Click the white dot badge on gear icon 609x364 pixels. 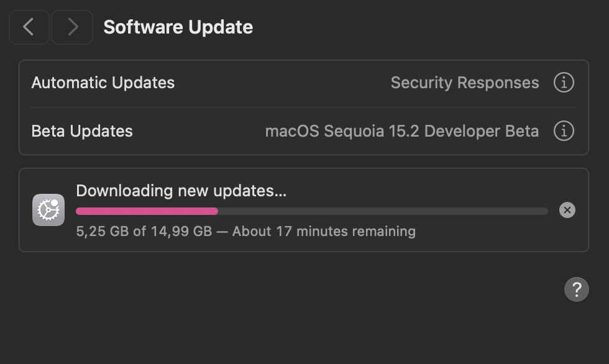(x=55, y=202)
